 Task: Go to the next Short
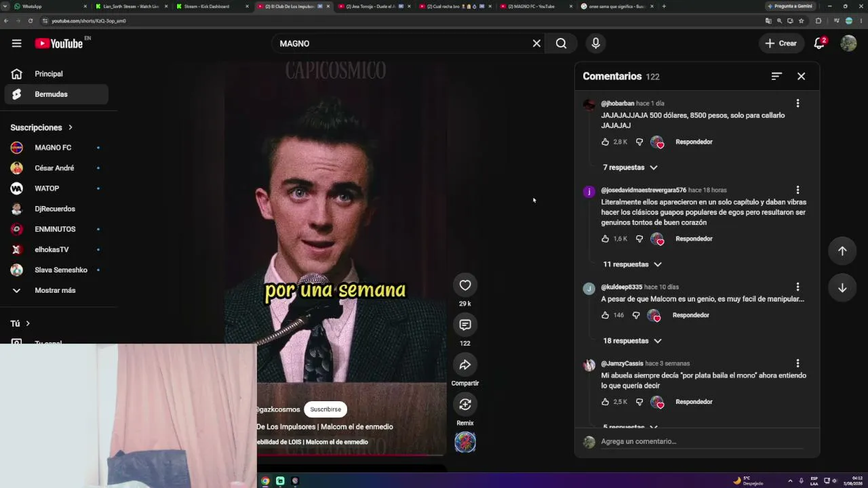[842, 287]
